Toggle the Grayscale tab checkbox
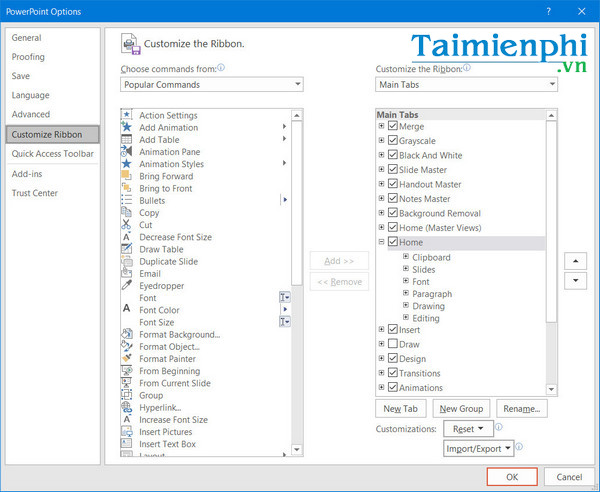600x492 pixels. pos(393,140)
